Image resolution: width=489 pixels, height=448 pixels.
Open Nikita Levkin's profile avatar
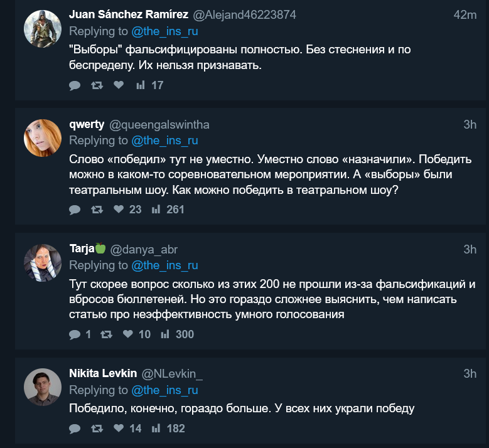pos(43,387)
